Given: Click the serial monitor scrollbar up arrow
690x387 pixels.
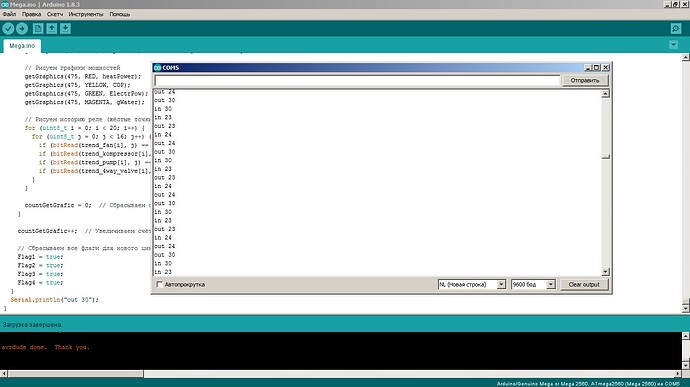Looking at the screenshot, I should click(x=606, y=94).
